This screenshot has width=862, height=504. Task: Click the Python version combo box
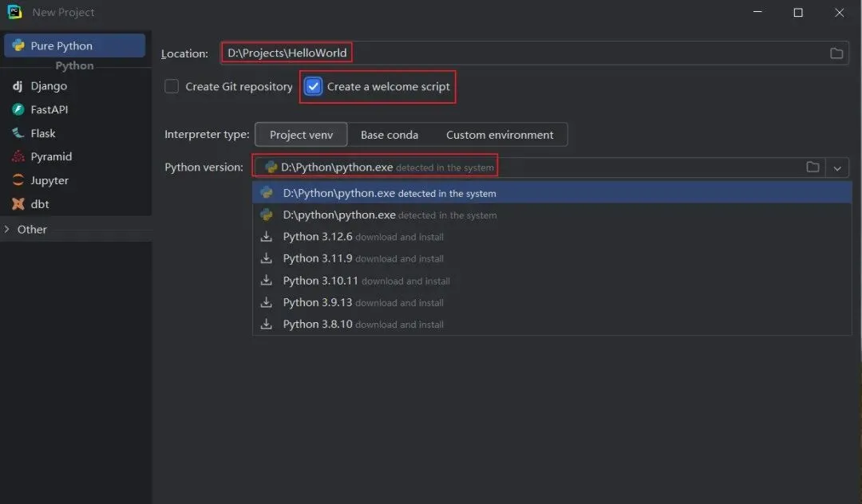coord(550,167)
